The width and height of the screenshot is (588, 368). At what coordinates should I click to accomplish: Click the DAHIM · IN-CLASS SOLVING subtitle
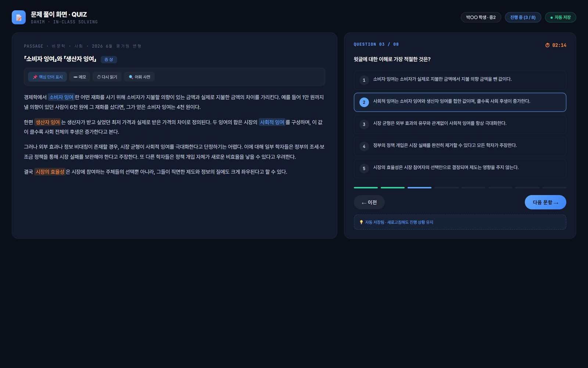pos(64,22)
